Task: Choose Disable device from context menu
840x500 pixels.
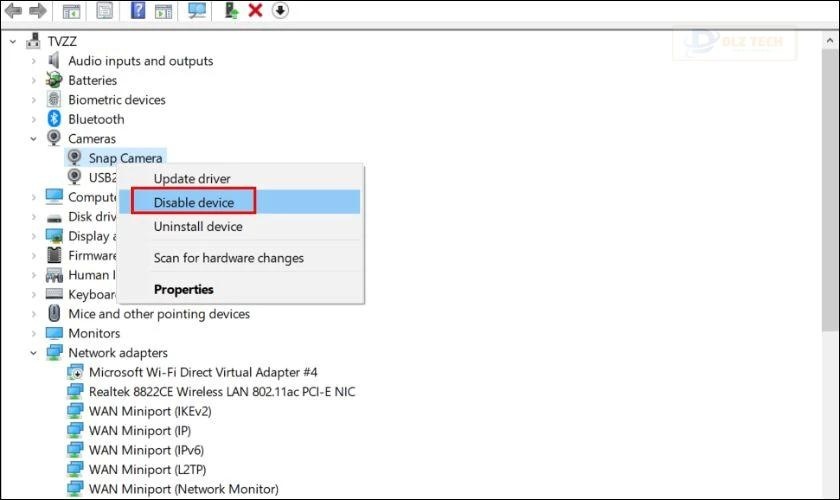Action: point(194,203)
